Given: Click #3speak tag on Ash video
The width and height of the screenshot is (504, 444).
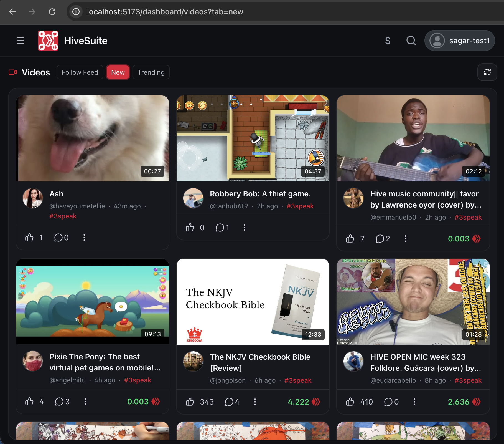Looking at the screenshot, I should pyautogui.click(x=63, y=216).
